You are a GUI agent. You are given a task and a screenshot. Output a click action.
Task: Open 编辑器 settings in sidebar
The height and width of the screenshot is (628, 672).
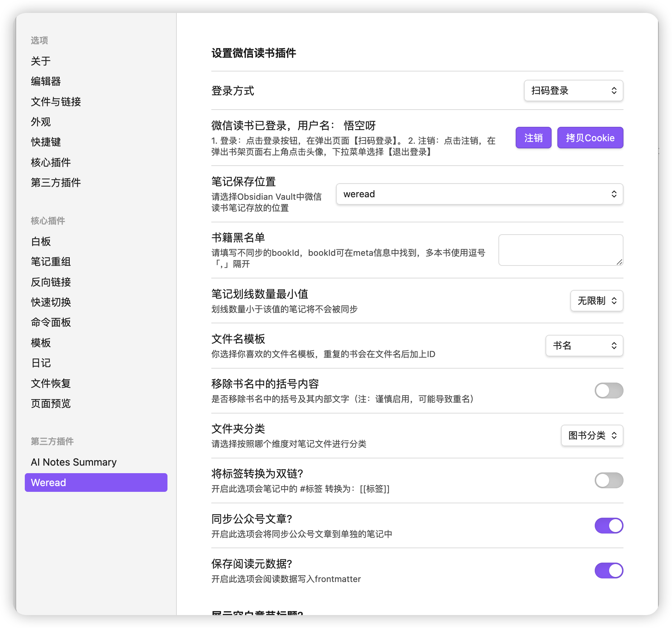click(46, 82)
